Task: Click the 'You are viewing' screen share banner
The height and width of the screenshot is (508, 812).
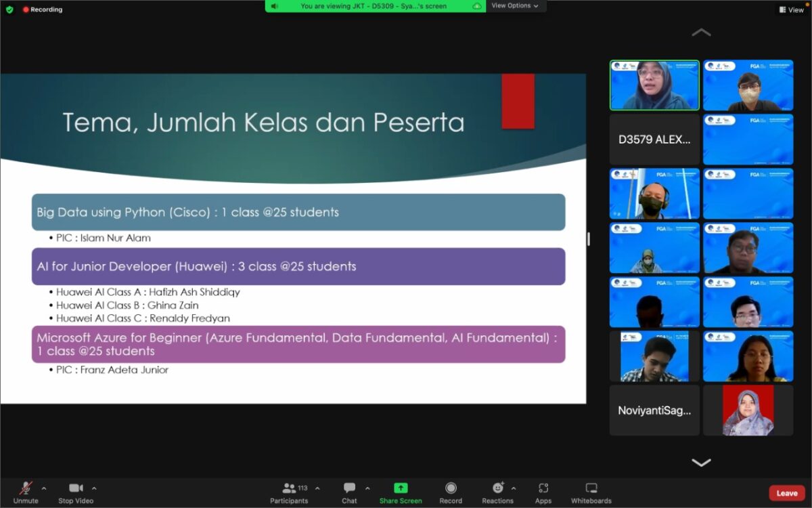Action: [376, 6]
